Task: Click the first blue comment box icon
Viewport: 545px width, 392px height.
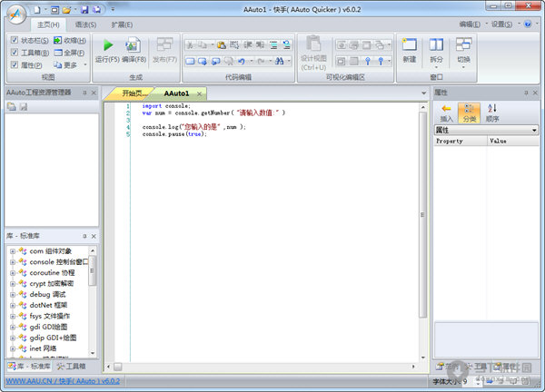Action: 190,61
